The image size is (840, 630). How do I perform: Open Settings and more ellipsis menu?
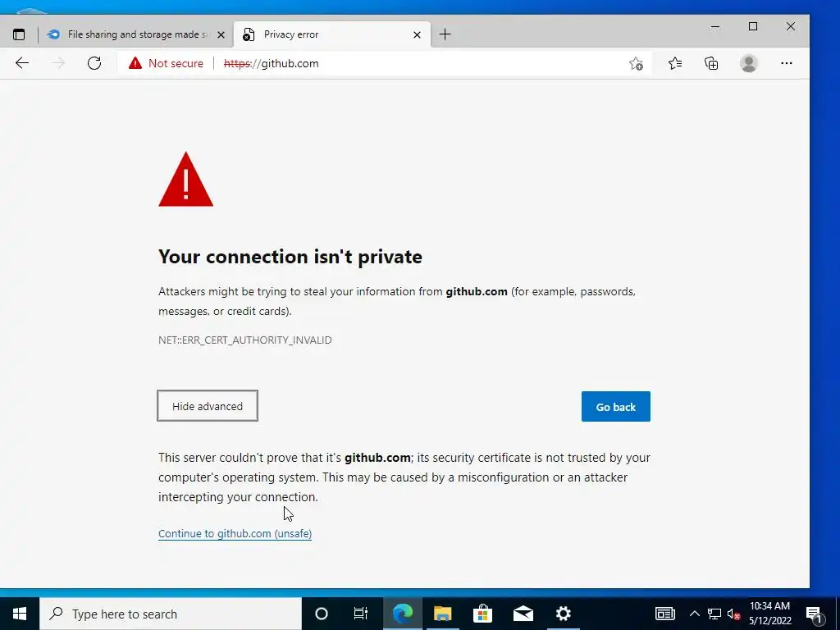coord(786,63)
